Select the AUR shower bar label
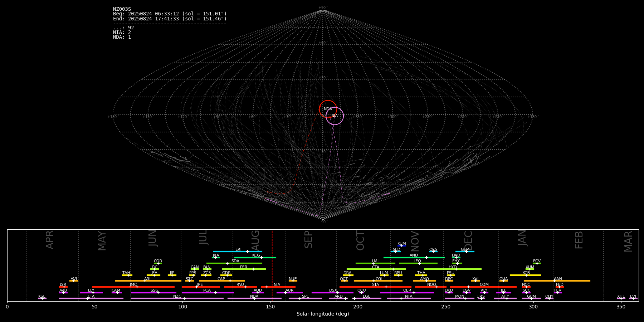644x322 pixels. point(289,291)
